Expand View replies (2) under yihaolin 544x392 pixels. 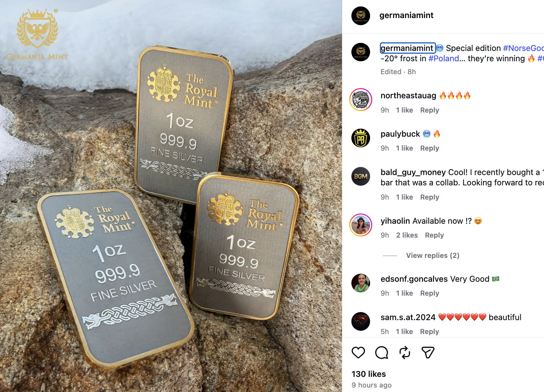(x=432, y=255)
